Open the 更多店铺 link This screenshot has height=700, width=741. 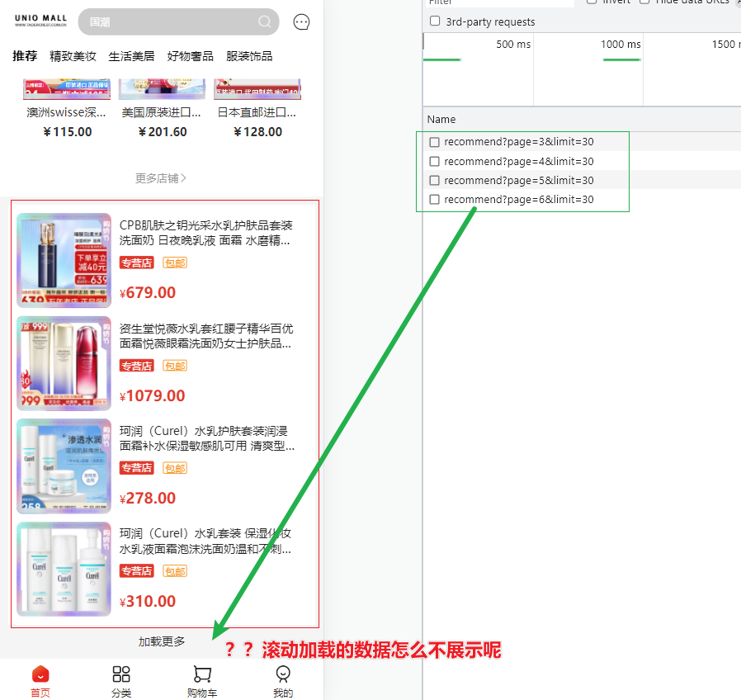161,178
